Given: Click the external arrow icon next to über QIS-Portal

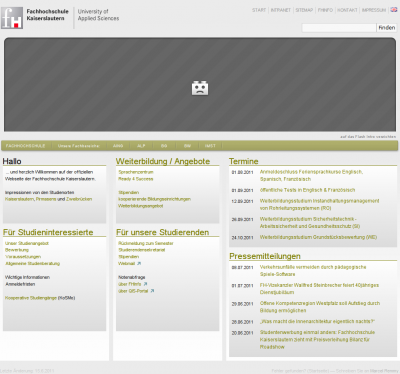Looking at the screenshot, I should click(x=152, y=291).
